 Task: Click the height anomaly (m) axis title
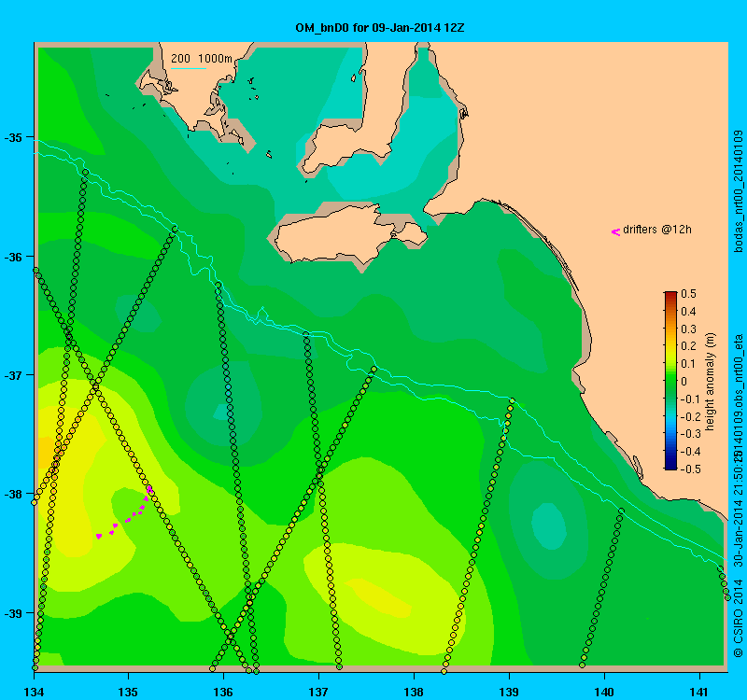click(x=710, y=382)
